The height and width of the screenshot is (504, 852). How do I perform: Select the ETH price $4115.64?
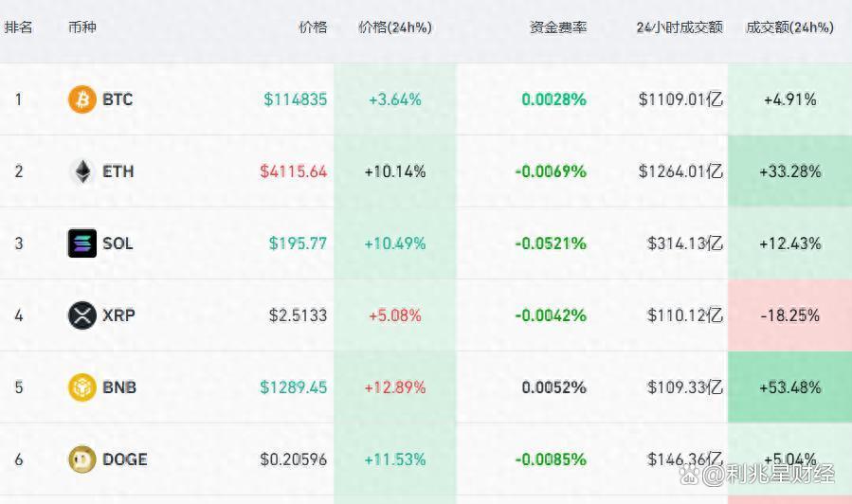pyautogui.click(x=294, y=171)
